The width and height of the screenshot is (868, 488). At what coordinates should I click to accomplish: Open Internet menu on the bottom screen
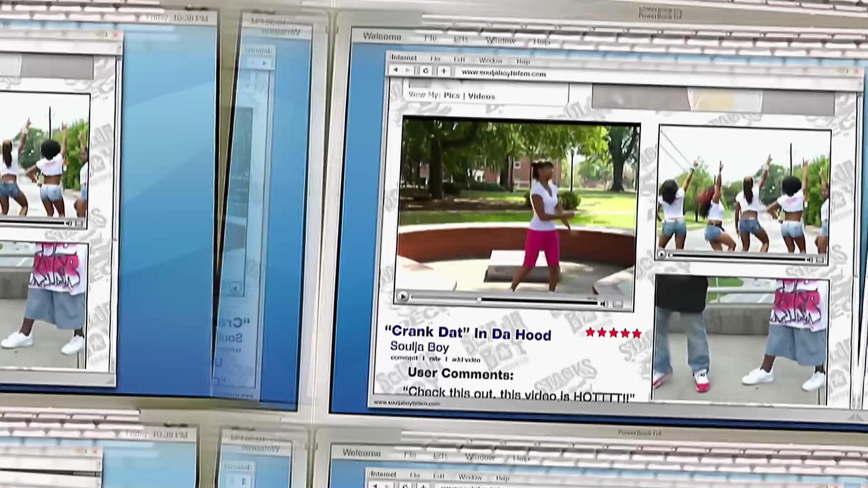[383, 474]
